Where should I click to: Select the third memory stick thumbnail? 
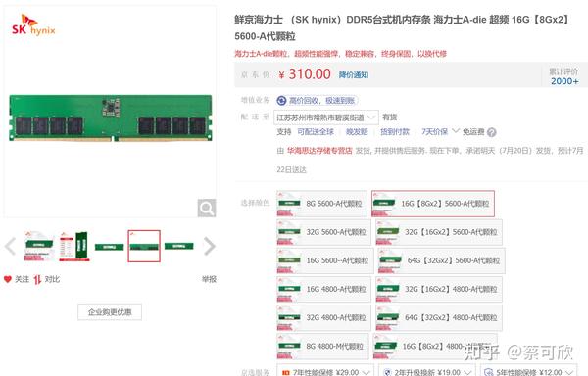(109, 247)
